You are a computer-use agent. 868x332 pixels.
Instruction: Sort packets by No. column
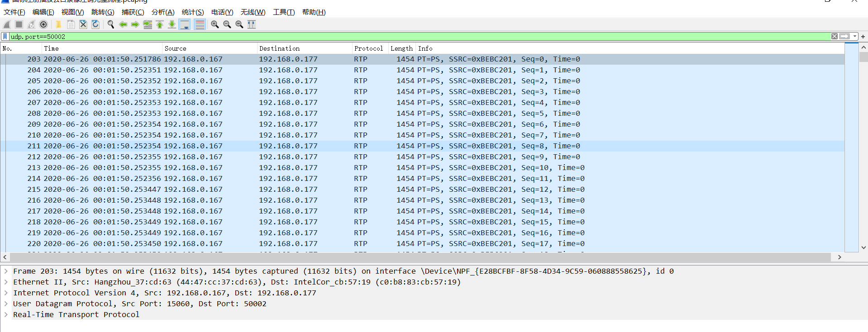tap(21, 48)
